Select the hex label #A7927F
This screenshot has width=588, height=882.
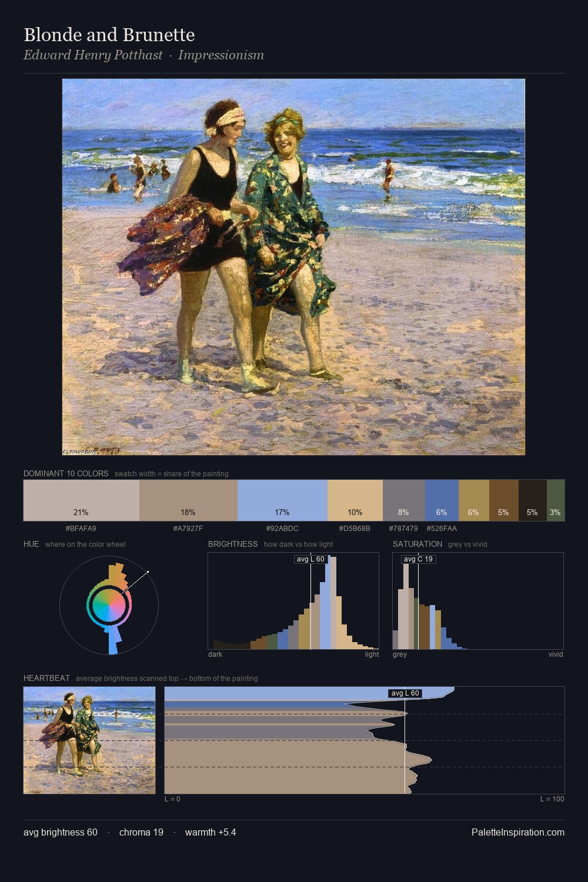[188, 529]
